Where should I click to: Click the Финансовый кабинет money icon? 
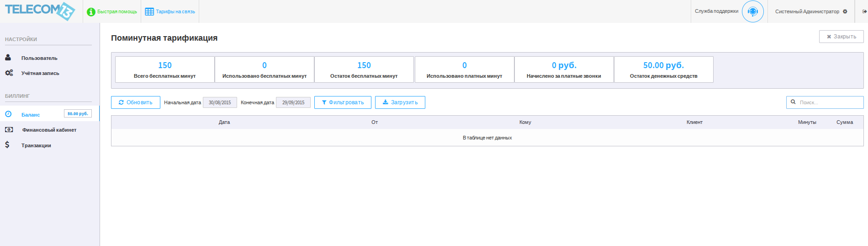click(x=9, y=129)
